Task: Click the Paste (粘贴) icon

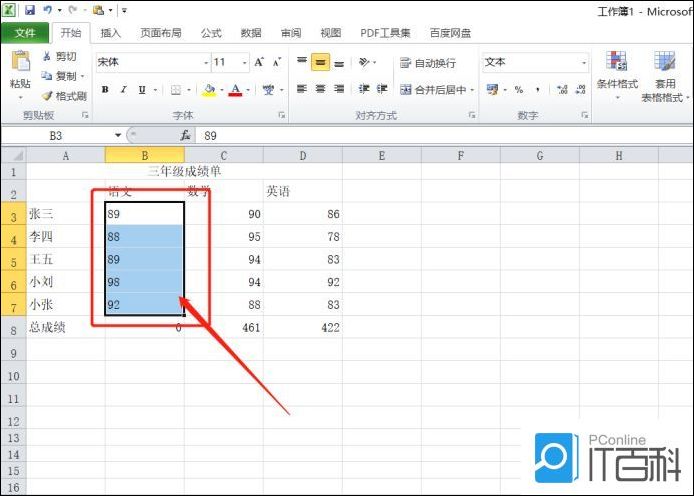Action: click(x=20, y=61)
